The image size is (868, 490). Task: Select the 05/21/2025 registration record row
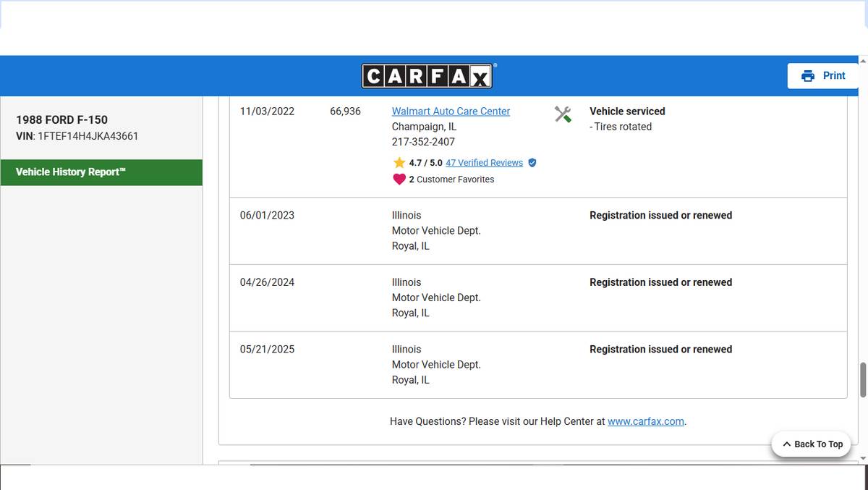point(537,365)
